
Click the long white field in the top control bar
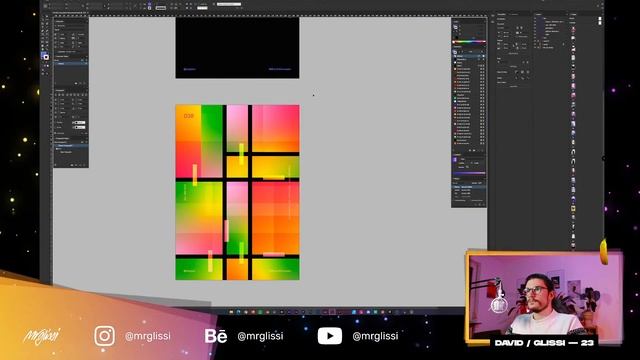coord(229,4)
